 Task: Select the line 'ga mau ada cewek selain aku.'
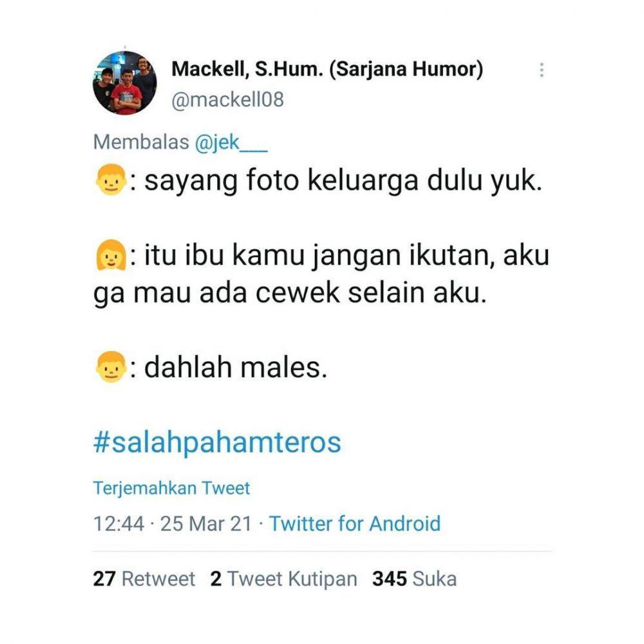click(x=290, y=294)
